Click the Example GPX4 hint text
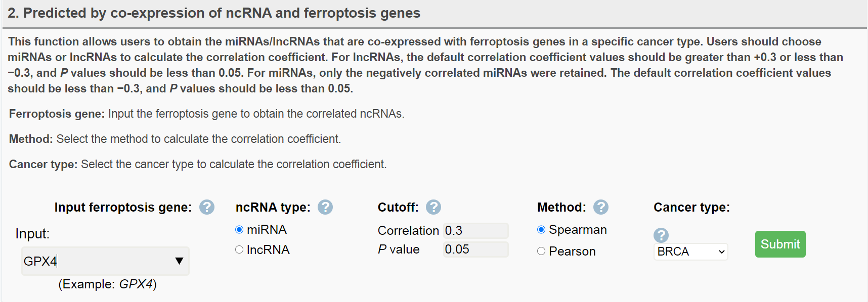868x302 pixels. [x=107, y=284]
